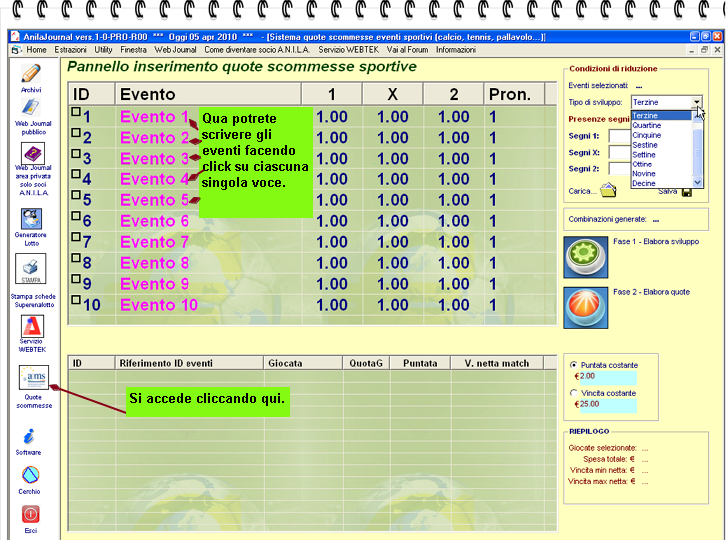Collapse the Tipo di sviluppo dropdown arrow
Screen dimensions: 728x540
tap(696, 102)
